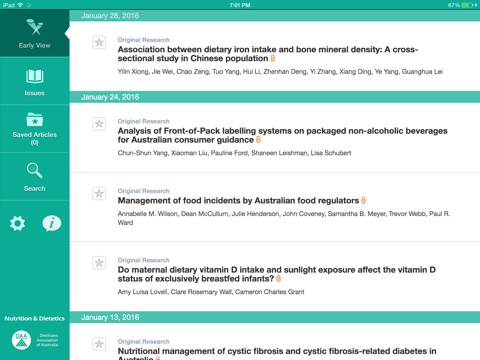Viewport: 480px width, 360px height.
Task: Tap the Wi-Fi icon in status bar
Action: tap(20, 5)
